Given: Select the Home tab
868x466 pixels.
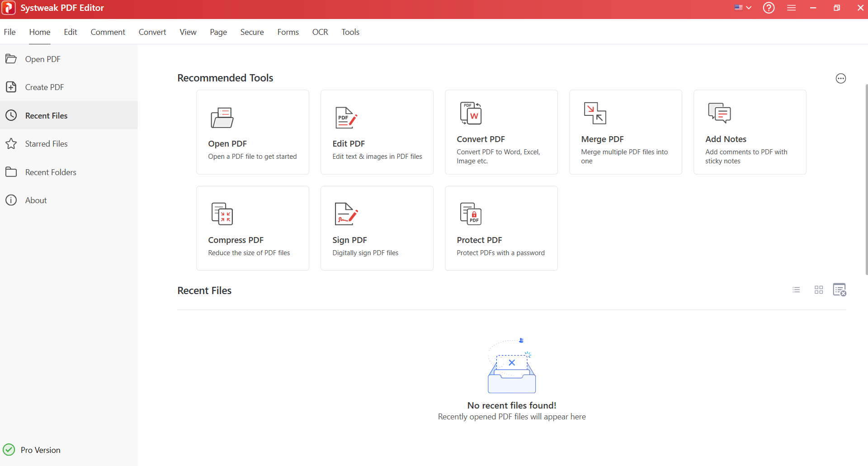Looking at the screenshot, I should pyautogui.click(x=40, y=32).
